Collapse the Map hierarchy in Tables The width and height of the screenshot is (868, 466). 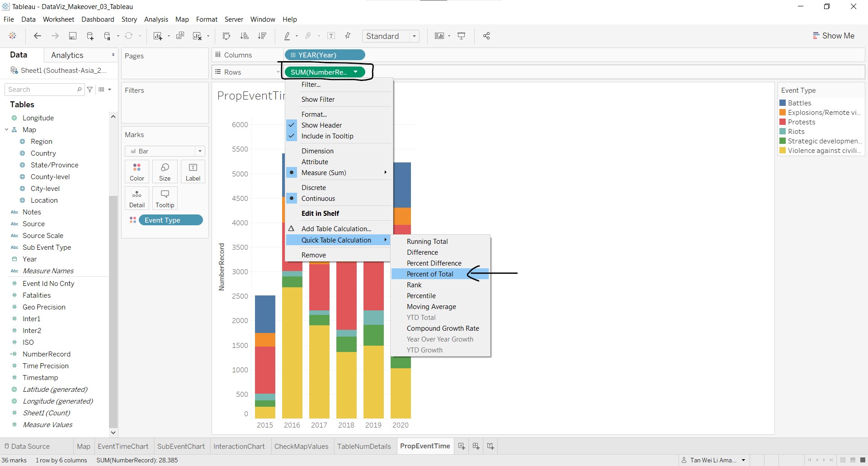point(7,130)
